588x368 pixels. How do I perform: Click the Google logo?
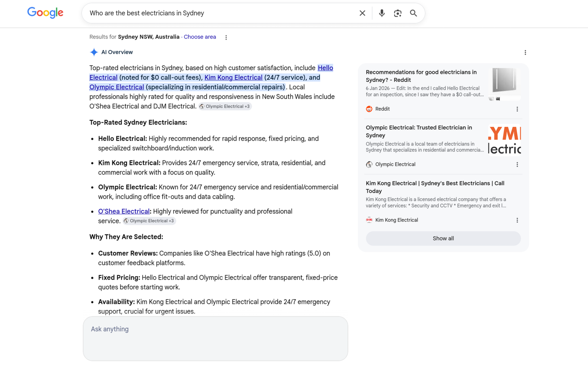[45, 13]
